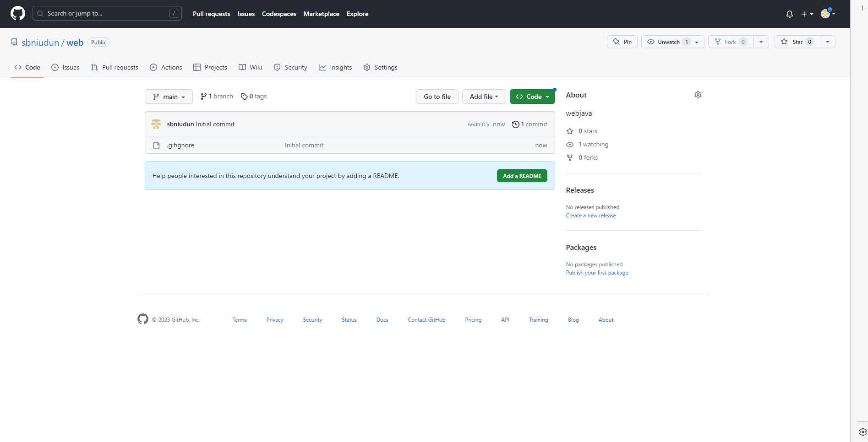Click the Add a README button

click(522, 176)
